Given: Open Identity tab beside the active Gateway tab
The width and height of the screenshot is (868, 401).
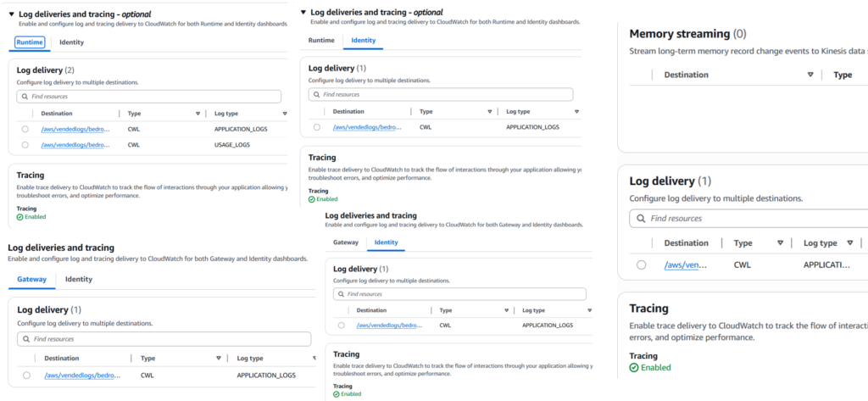Looking at the screenshot, I should click(79, 279).
